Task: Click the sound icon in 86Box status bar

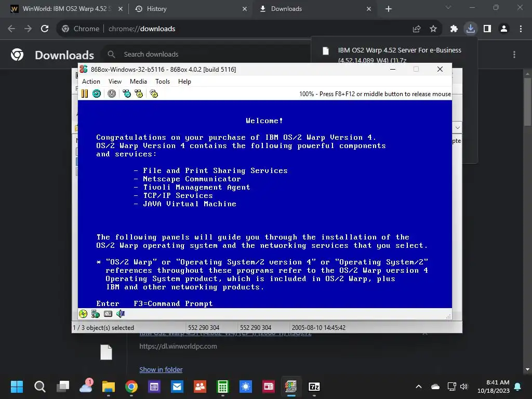Action: 121,314
